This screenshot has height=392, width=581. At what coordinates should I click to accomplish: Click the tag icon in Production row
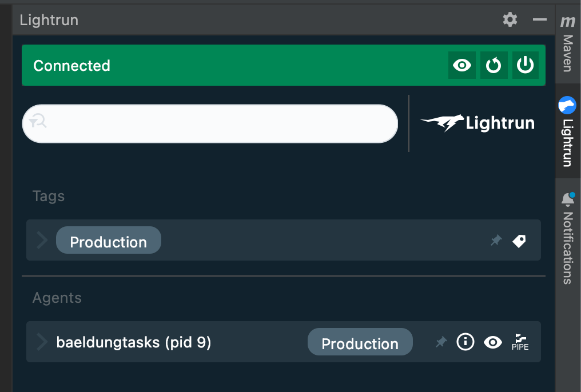519,241
